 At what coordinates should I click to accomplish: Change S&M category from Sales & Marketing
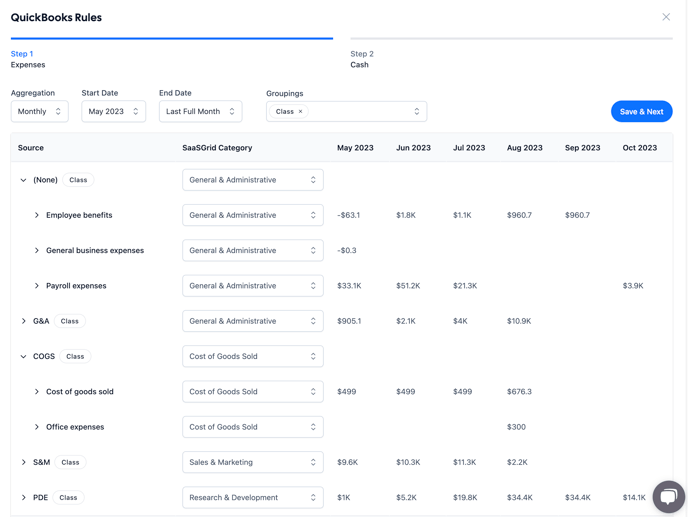coord(252,462)
